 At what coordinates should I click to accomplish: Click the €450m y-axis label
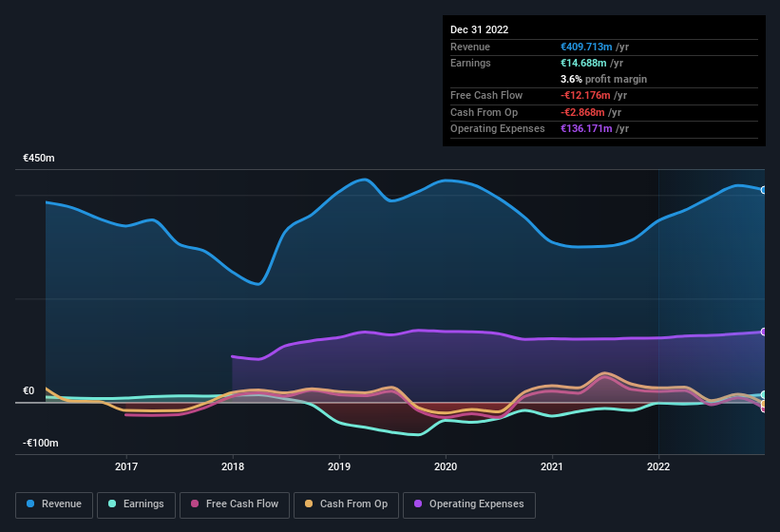39,158
